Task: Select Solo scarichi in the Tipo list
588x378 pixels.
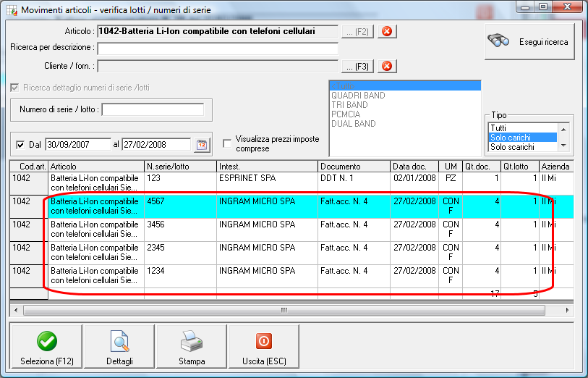Action: (x=522, y=147)
